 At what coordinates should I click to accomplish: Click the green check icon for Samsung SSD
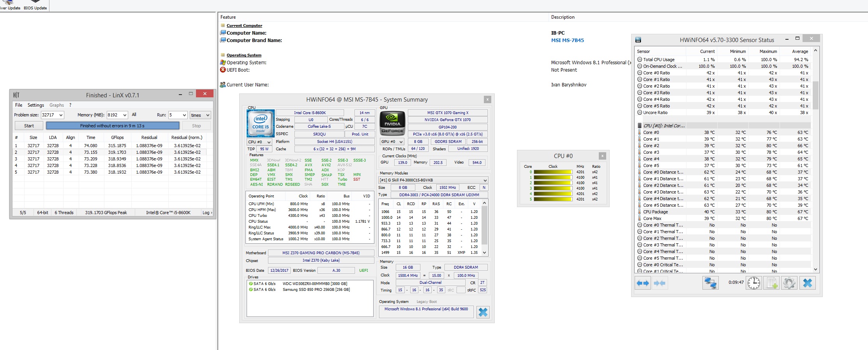[251, 290]
